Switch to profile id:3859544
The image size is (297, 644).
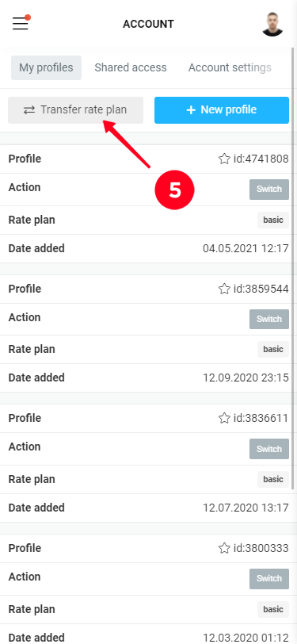[x=269, y=319]
